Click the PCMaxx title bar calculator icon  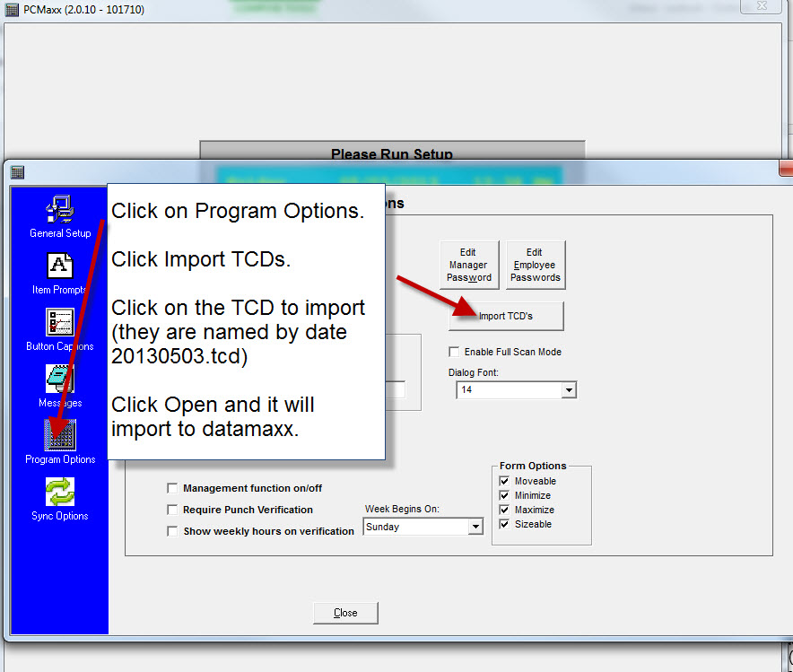(12, 10)
